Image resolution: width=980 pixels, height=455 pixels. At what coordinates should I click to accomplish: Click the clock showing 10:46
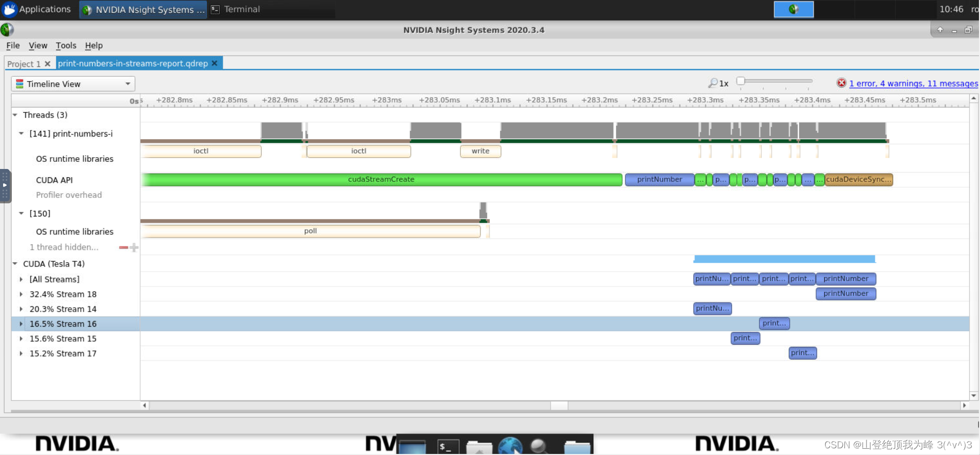(x=951, y=9)
